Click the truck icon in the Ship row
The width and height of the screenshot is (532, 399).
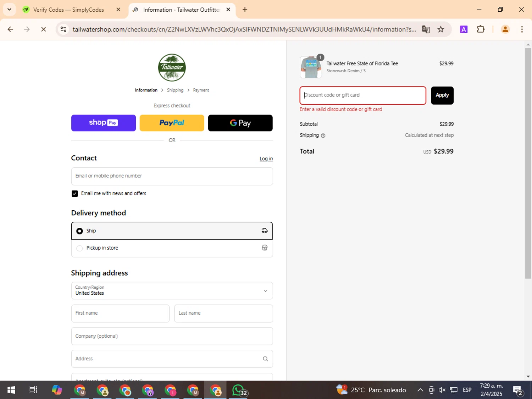(x=265, y=231)
